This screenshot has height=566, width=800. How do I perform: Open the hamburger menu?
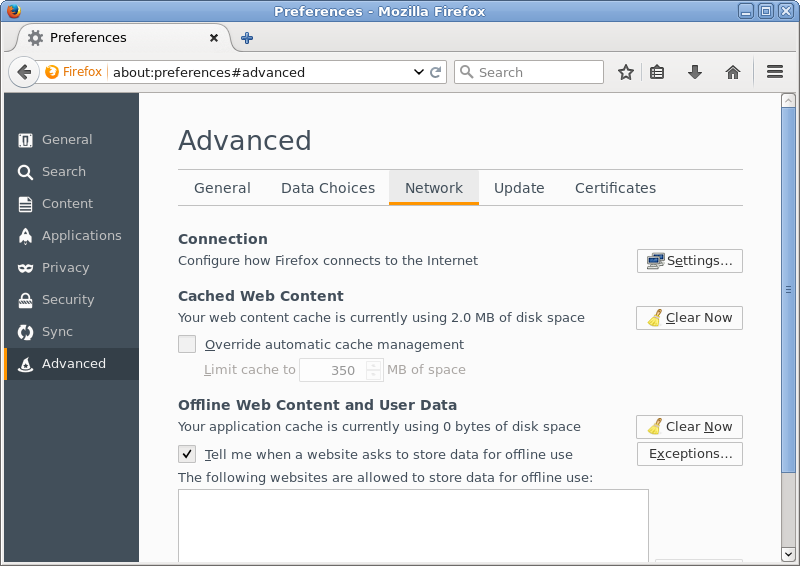pos(774,72)
